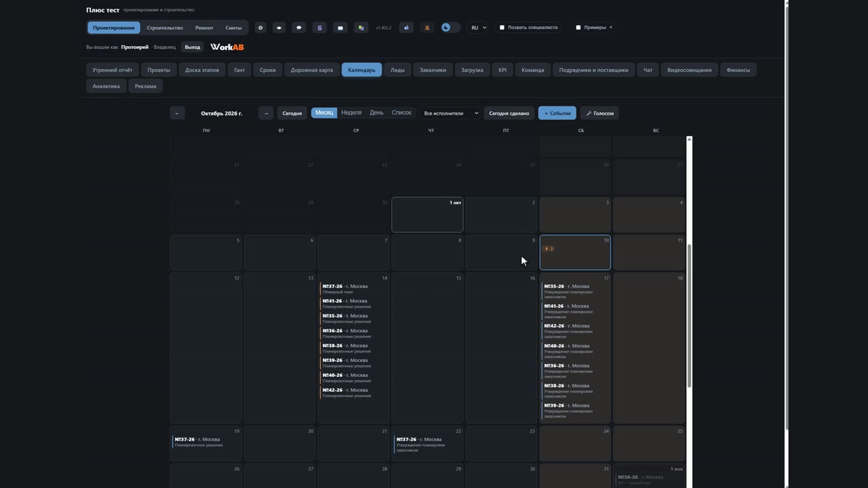Click the orange bell notifications icon

coord(427,28)
